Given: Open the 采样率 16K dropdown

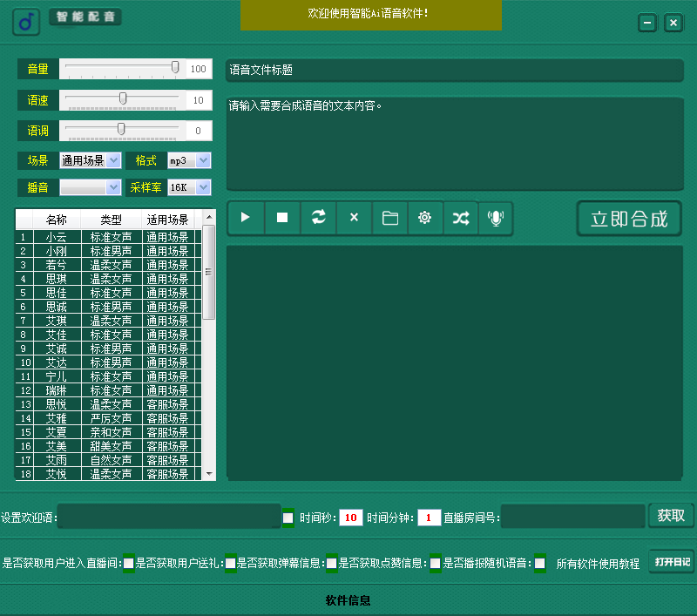Looking at the screenshot, I should pos(203,187).
